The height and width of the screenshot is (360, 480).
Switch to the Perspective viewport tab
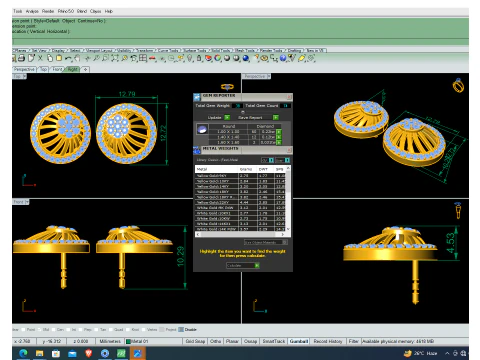coord(24,69)
